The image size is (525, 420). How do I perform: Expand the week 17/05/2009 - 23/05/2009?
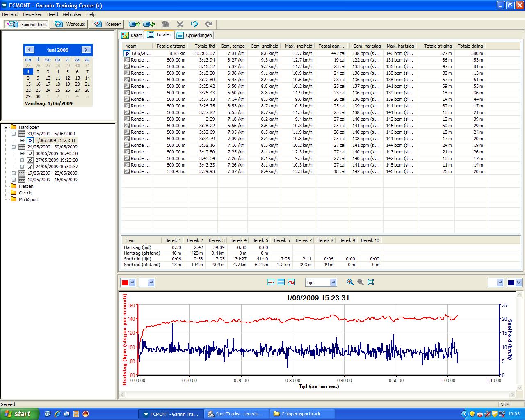pyautogui.click(x=14, y=173)
